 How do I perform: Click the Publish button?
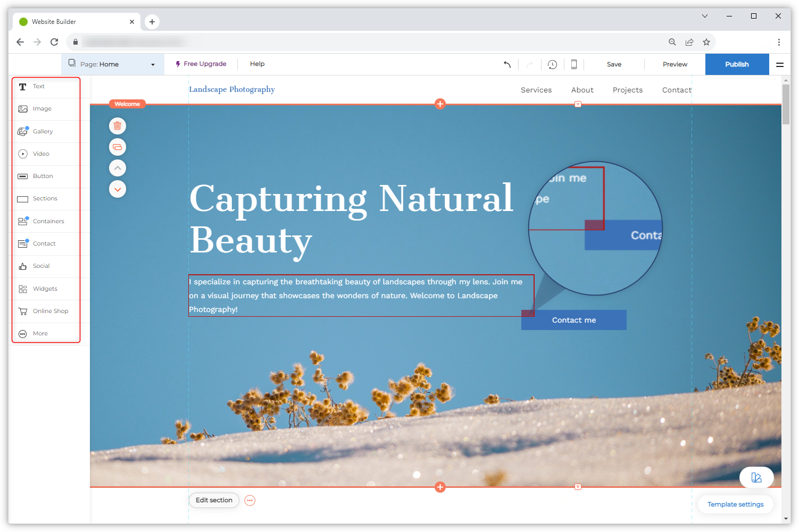coord(737,64)
